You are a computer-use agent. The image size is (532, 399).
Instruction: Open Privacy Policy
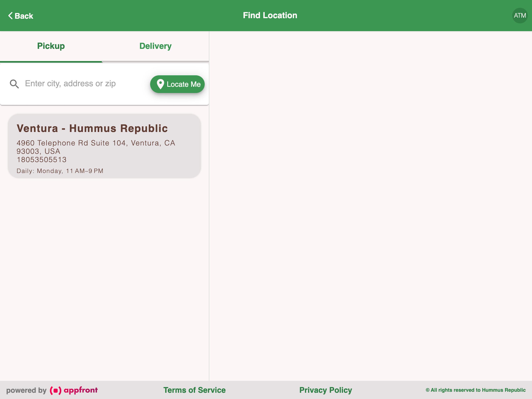[x=325, y=390]
